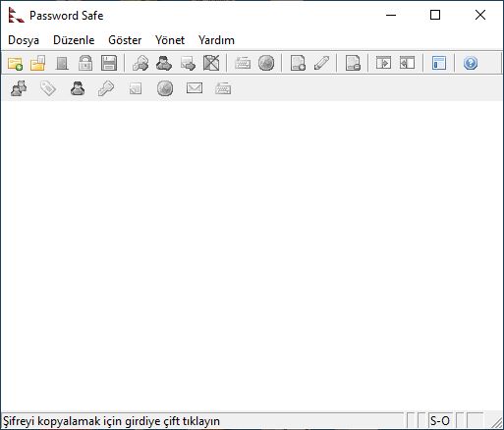Open the Options layout icon
Screen dimensions: 504x430
[439, 63]
